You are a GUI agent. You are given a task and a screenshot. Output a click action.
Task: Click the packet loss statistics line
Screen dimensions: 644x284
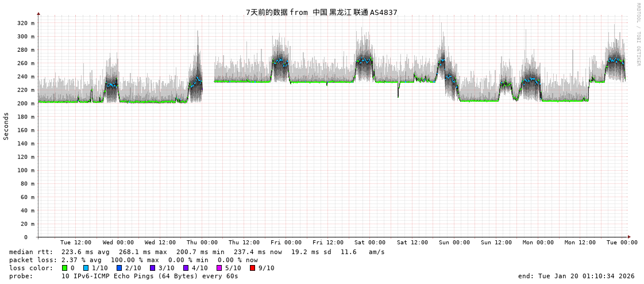click(133, 260)
